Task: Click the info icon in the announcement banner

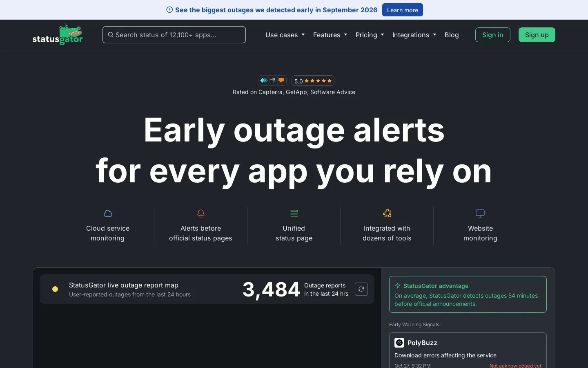Action: [169, 10]
